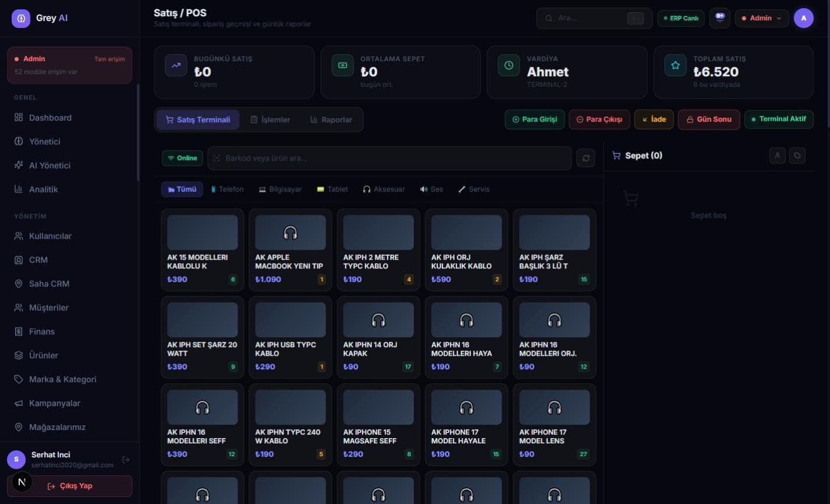
Task: Filter products by Tümü category
Action: [x=182, y=189]
